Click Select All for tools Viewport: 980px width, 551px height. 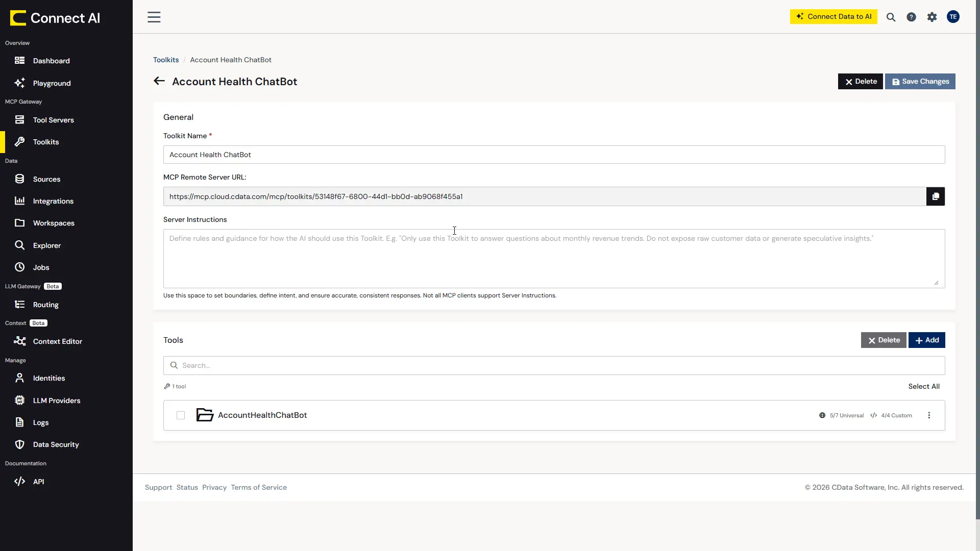click(924, 386)
